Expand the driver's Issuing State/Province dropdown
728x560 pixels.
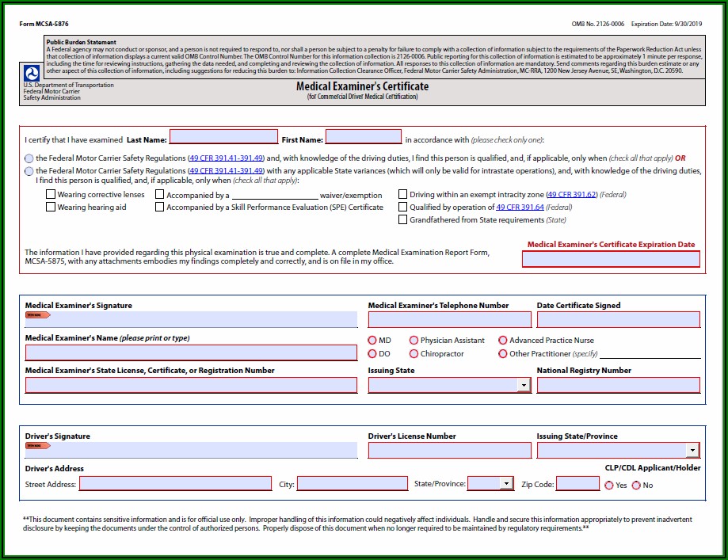click(x=692, y=451)
